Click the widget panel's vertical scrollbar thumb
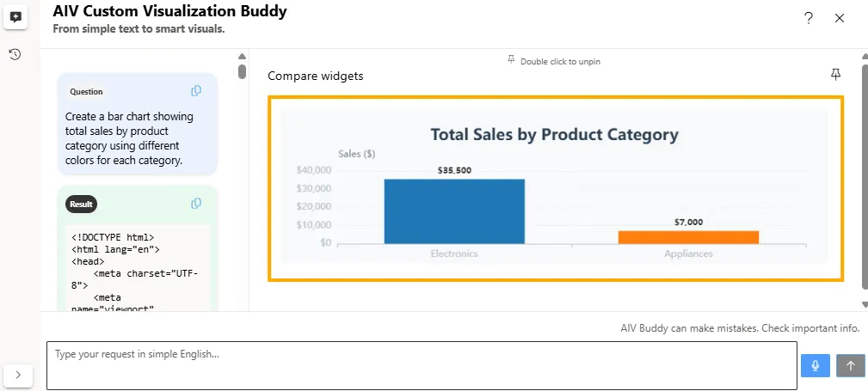868x391 pixels. [x=864, y=172]
